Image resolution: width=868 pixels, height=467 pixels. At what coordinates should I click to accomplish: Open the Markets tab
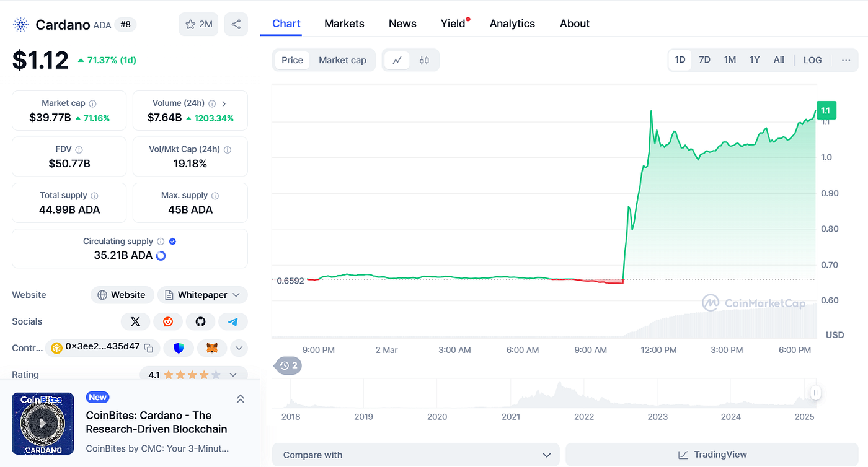coord(344,24)
